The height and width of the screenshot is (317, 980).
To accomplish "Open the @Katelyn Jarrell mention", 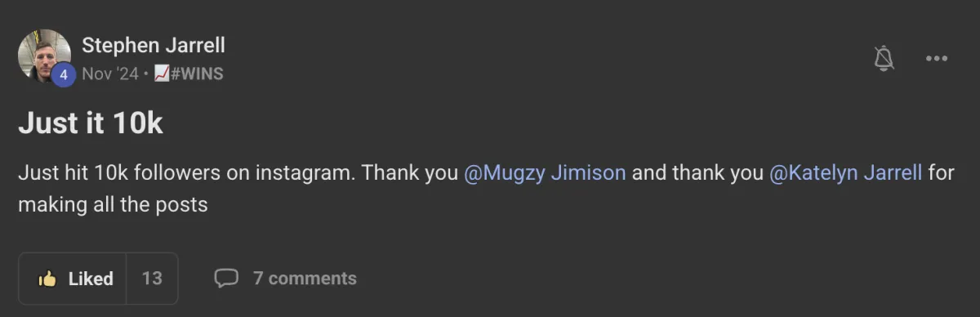I will (x=845, y=173).
